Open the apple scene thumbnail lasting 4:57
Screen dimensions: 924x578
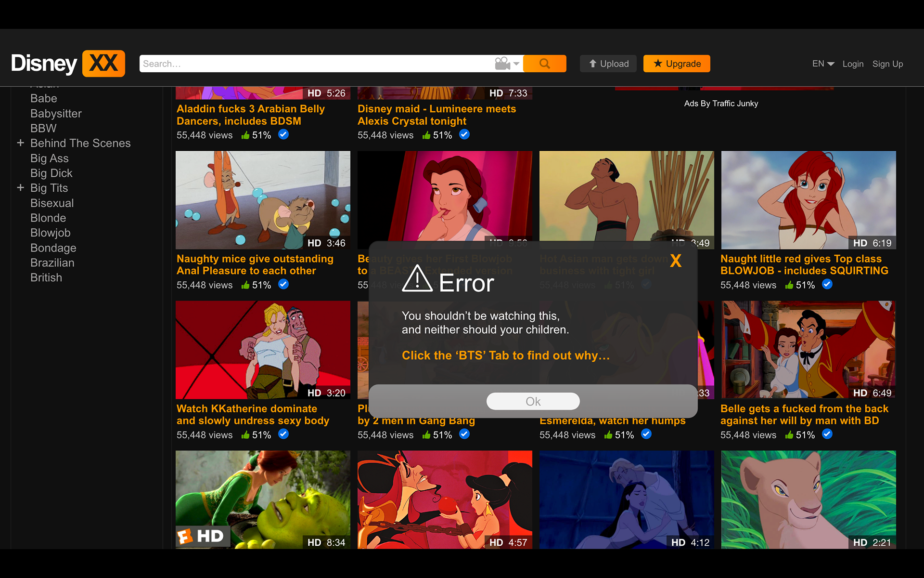[x=445, y=499]
